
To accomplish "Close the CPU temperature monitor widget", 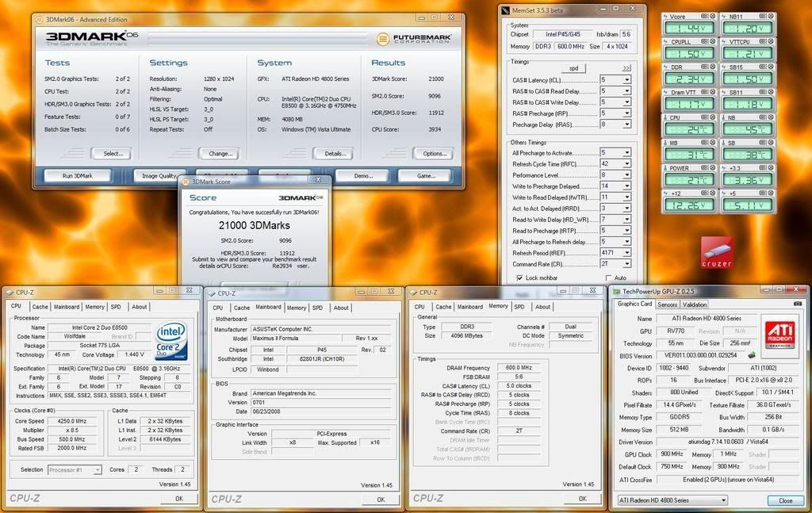I will pyautogui.click(x=713, y=117).
